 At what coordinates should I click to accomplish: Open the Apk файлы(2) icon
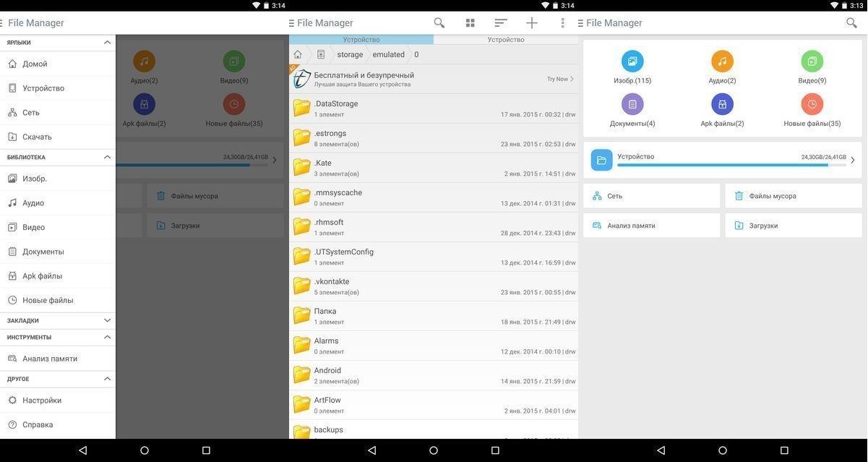[721, 104]
